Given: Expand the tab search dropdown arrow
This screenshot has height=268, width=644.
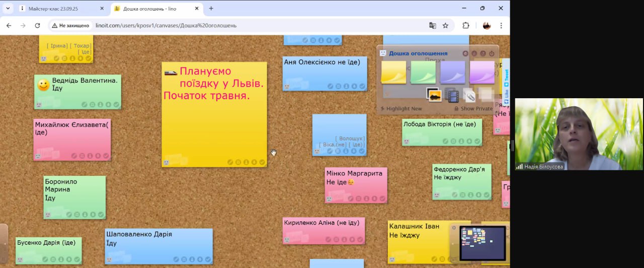Looking at the screenshot, I should 8,9.
